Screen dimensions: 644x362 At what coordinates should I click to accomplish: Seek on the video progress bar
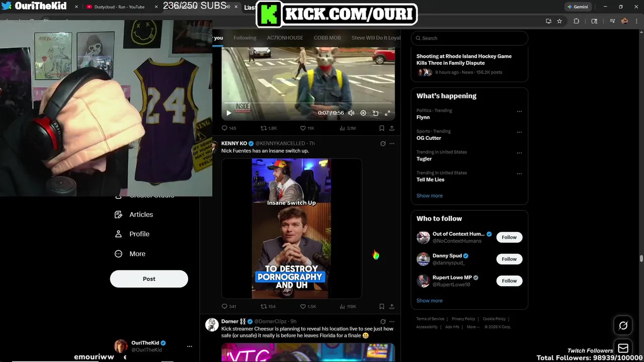click(308, 104)
